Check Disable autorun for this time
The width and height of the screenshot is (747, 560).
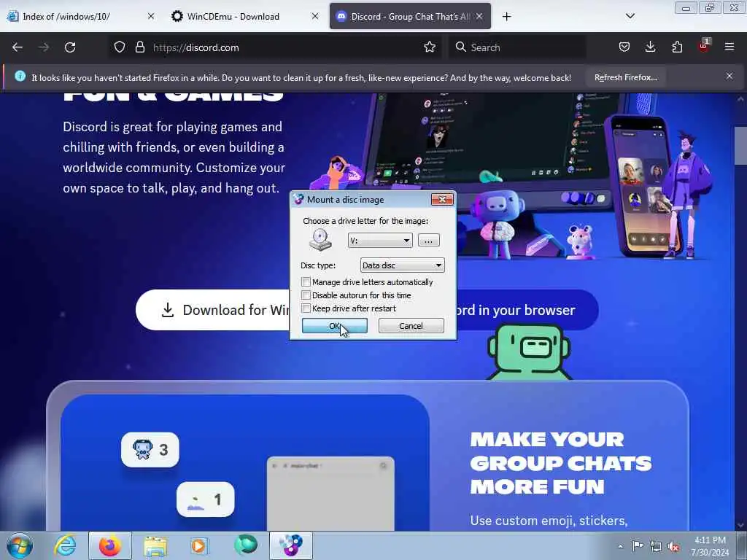(x=306, y=295)
